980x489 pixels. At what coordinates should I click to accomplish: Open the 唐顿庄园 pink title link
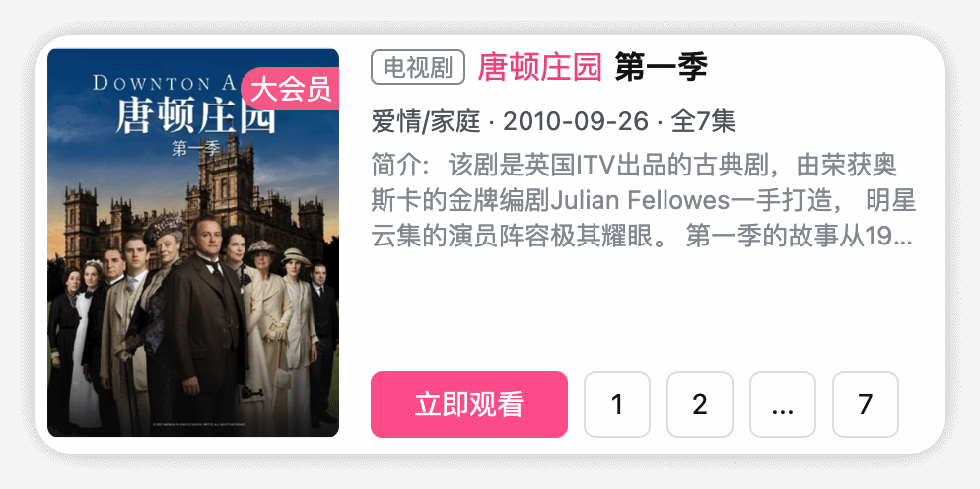click(x=540, y=67)
